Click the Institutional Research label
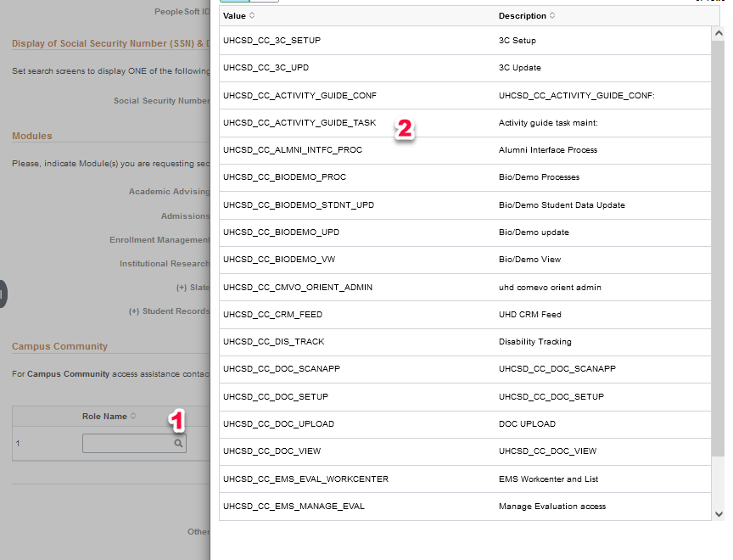 click(x=165, y=263)
